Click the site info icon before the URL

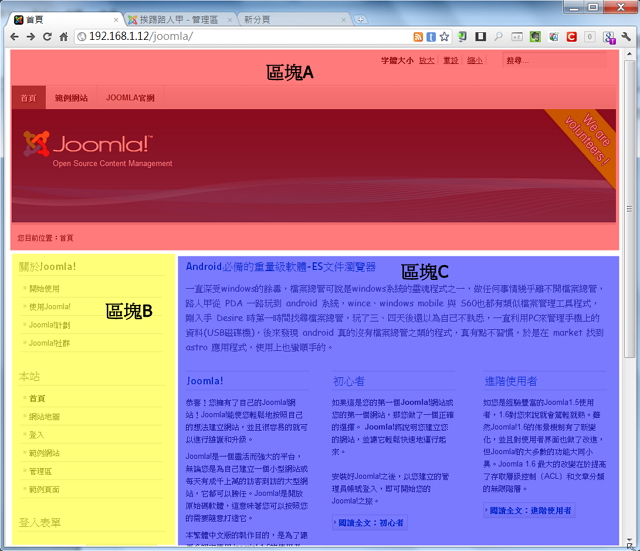point(82,37)
